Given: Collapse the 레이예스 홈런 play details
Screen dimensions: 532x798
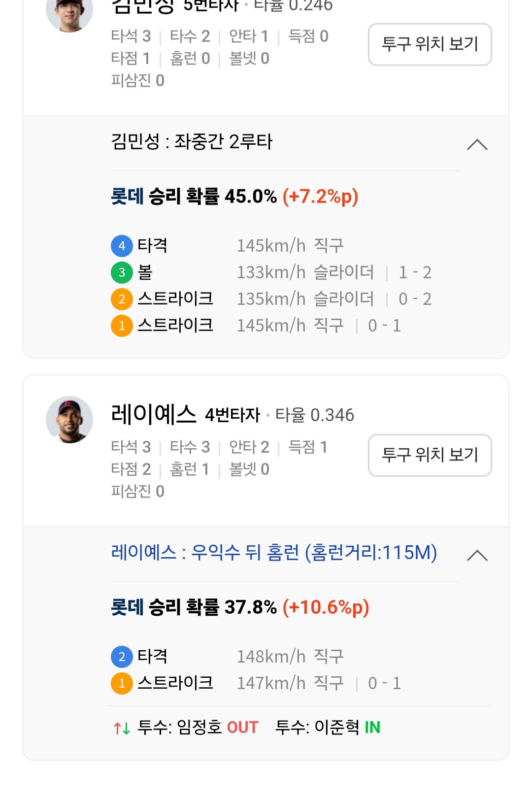Looking at the screenshot, I should (477, 555).
